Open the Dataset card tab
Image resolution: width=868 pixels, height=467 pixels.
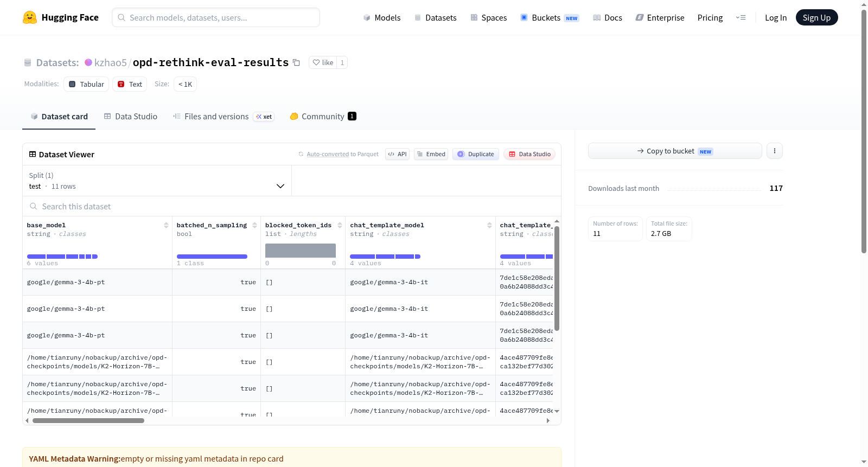coord(59,116)
